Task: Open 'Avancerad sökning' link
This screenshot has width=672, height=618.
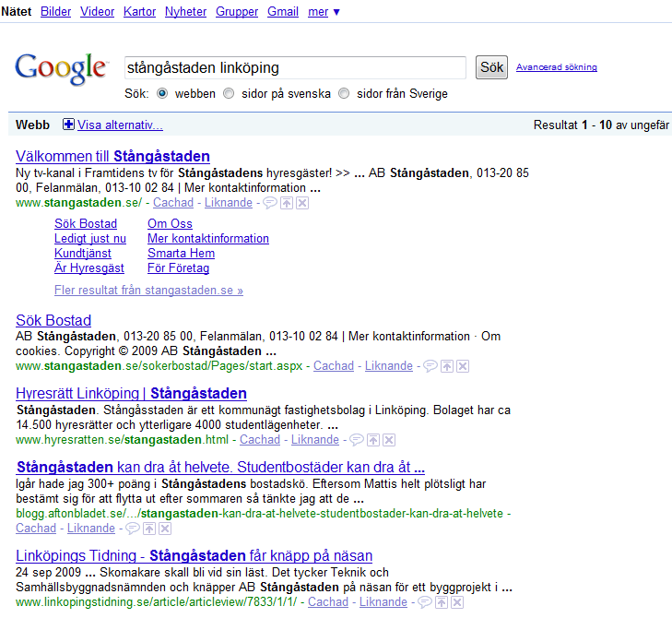Action: tap(556, 67)
